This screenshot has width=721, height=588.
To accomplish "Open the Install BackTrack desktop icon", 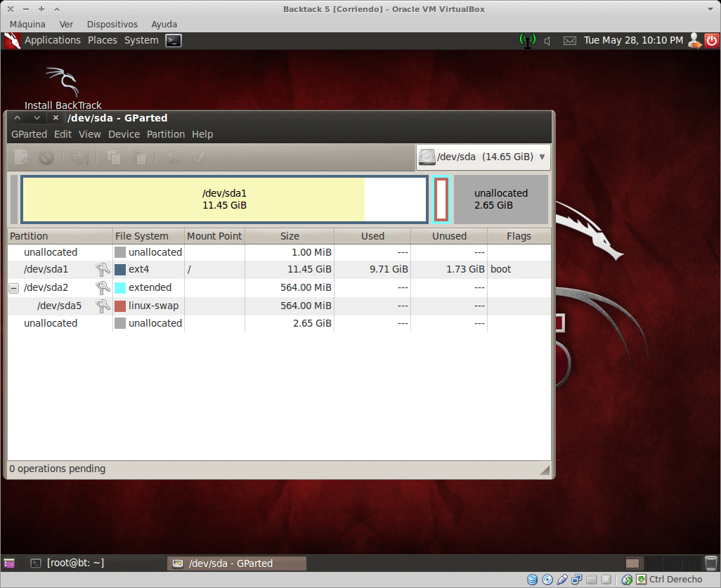I will 63,88.
